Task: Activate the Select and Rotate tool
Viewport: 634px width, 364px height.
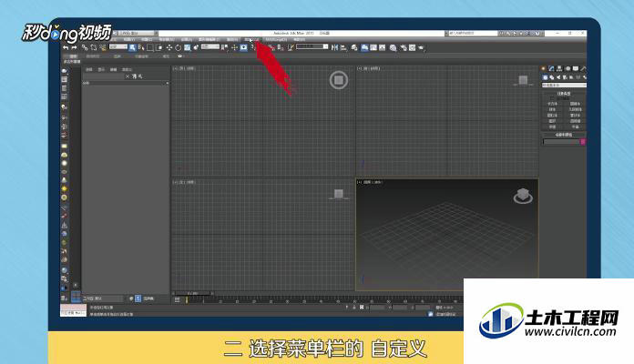Action: pyautogui.click(x=178, y=47)
